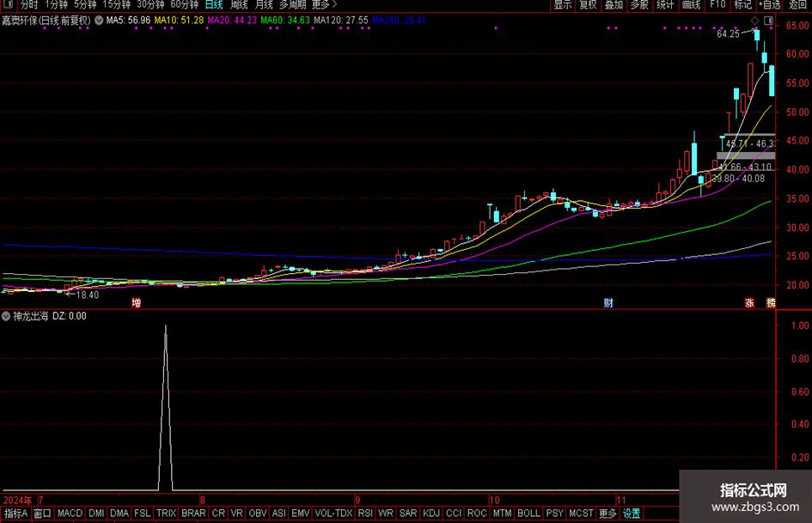Select the MACD indicator

[70, 514]
